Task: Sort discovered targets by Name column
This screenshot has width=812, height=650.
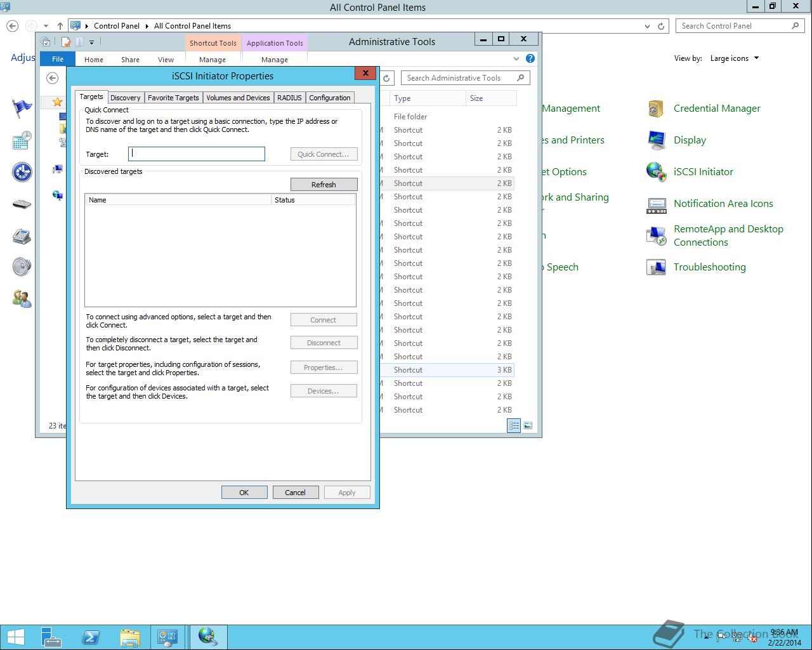Action: click(x=178, y=200)
